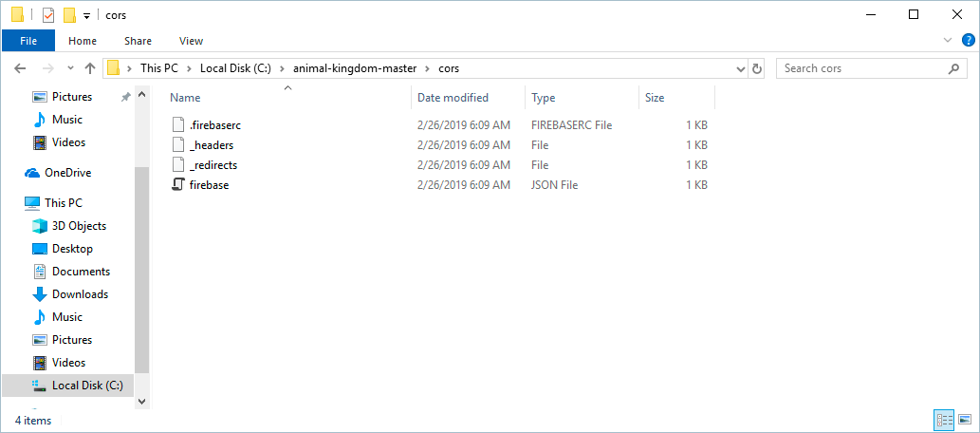Click the Properties icon in quick access toolbar
980x433 pixels.
[x=49, y=14]
